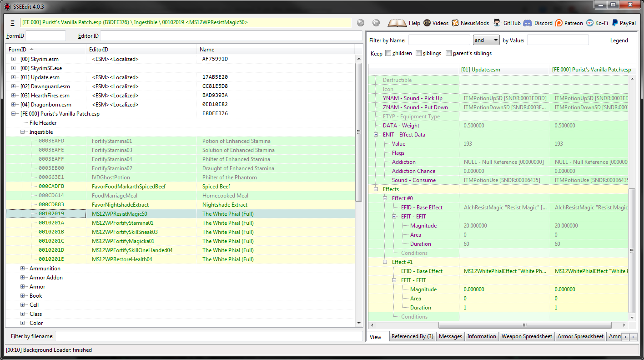Click the Legend button
Viewport: 644px width, 360px height.
coord(619,41)
